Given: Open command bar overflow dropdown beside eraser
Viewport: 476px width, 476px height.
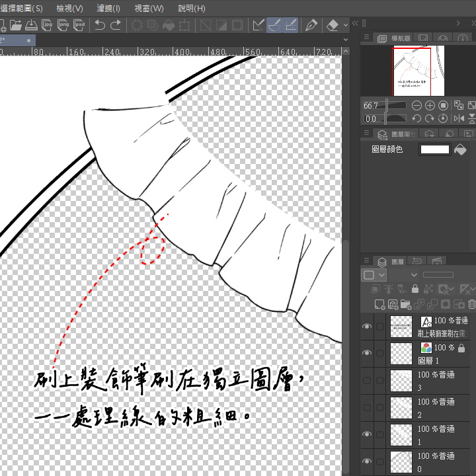Looking at the screenshot, I should (346, 25).
